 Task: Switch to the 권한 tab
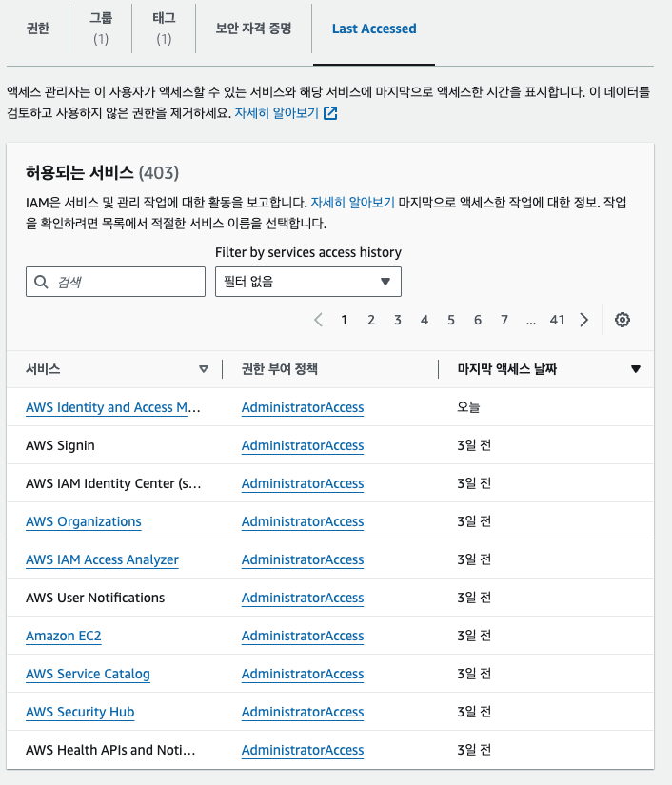(x=38, y=28)
